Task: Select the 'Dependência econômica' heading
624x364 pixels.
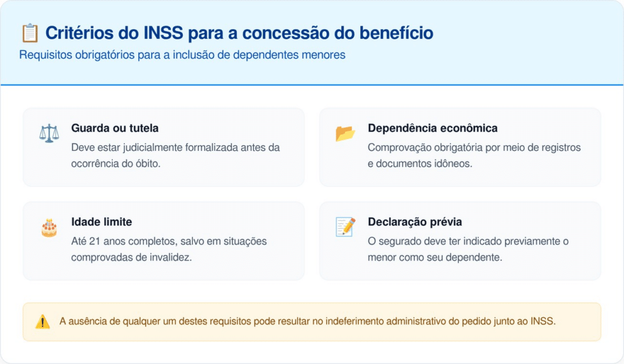Action: (x=433, y=128)
